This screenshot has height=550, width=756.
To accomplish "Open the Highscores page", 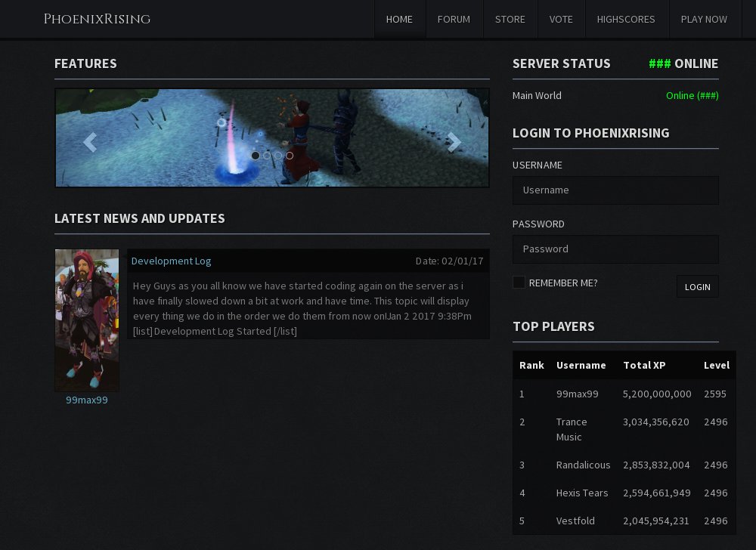I will [x=626, y=20].
